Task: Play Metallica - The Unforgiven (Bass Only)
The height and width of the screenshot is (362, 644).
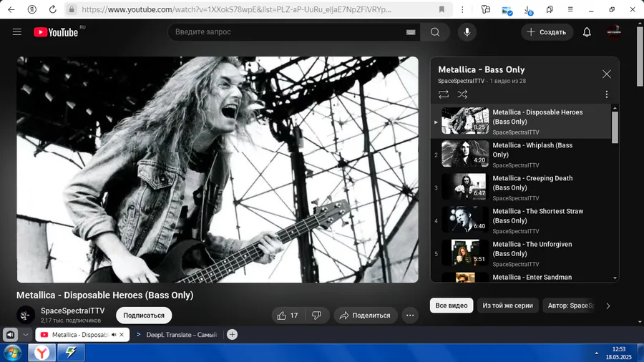Action: (521, 254)
